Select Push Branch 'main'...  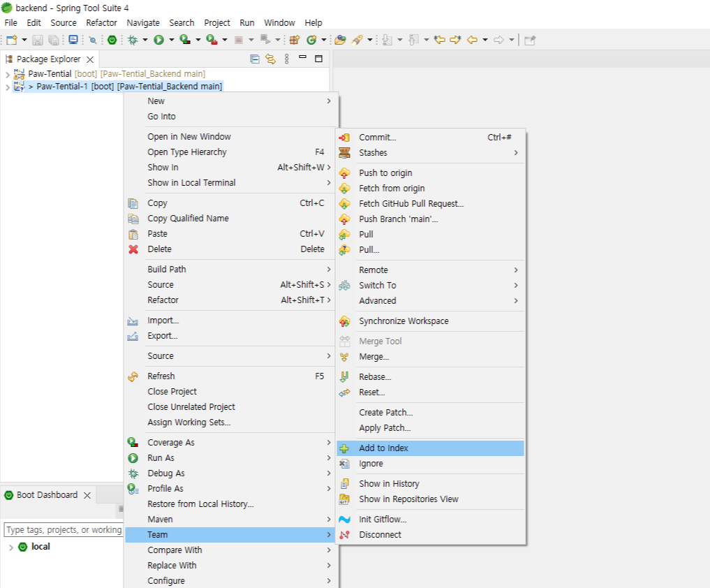[x=430, y=219]
